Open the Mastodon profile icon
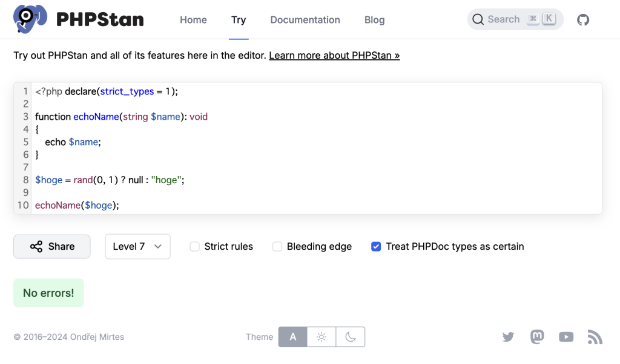The height and width of the screenshot is (364, 620). pos(537,337)
